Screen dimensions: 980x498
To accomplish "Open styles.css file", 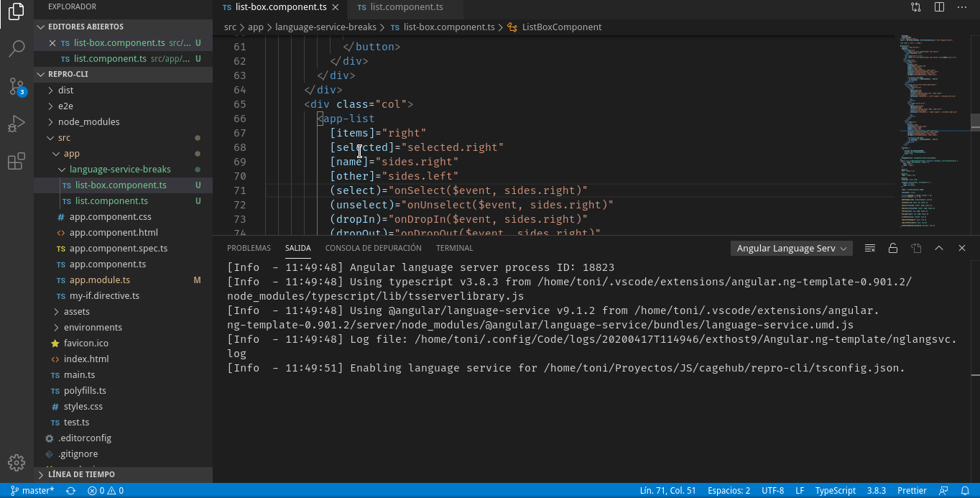I will [123, 407].
